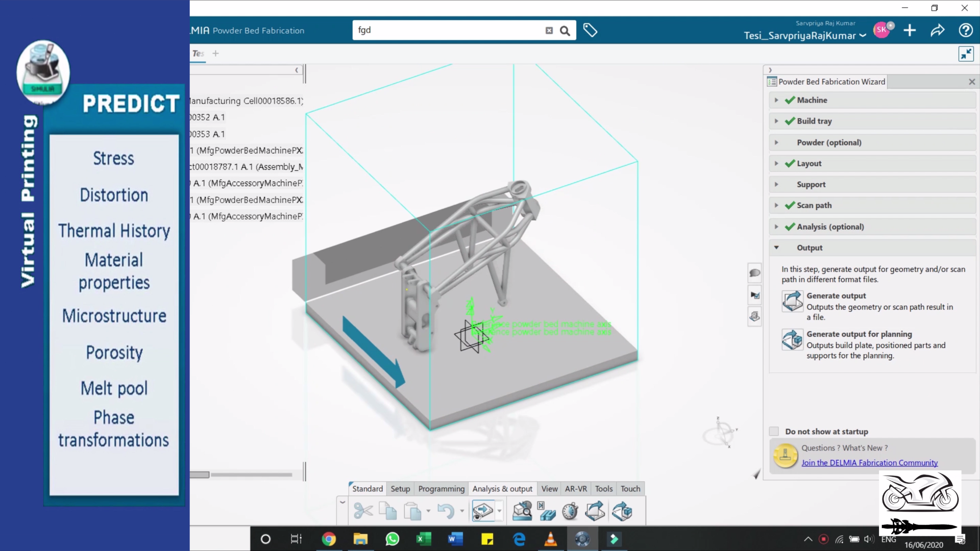The image size is (980, 551).
Task: Click the Cut scissors icon in toolbar
Action: click(x=363, y=511)
